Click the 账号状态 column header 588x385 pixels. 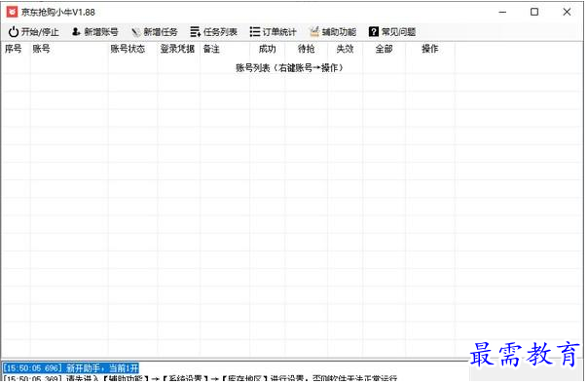click(x=128, y=49)
